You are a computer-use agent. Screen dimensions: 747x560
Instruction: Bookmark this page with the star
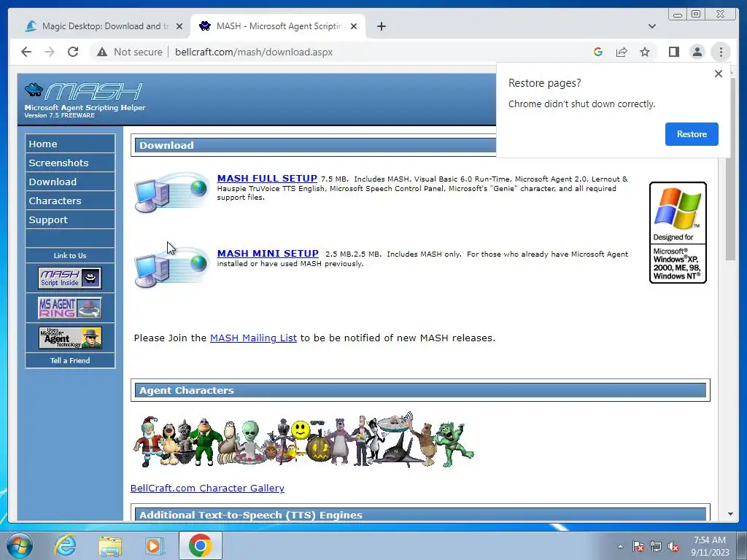point(645,52)
